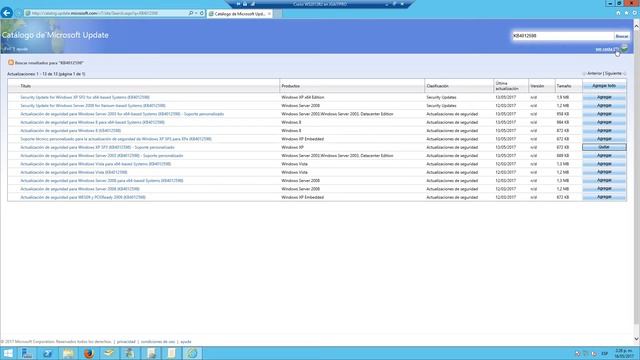
Task: Open the Windows Vista para x64-based Systems link
Action: click(x=96, y=164)
